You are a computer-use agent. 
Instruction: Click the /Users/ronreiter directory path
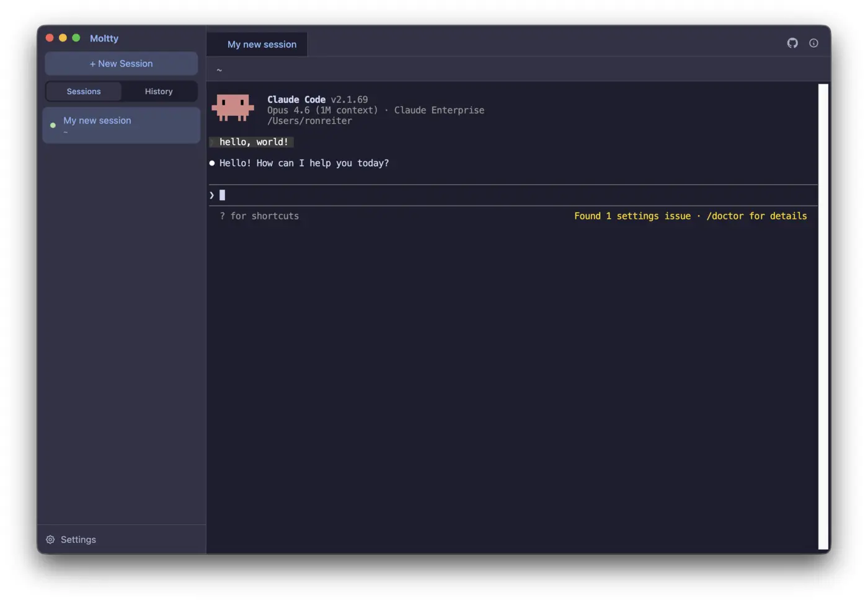pyautogui.click(x=309, y=121)
